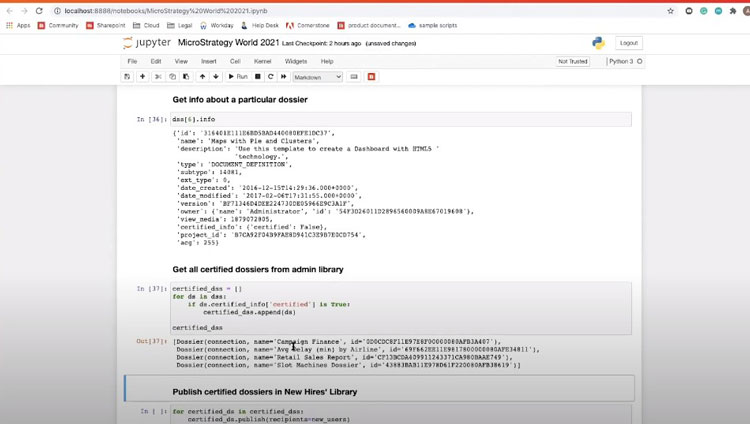The width and height of the screenshot is (750, 424).
Task: Restart the kernel with the circular arrow
Action: coord(270,77)
